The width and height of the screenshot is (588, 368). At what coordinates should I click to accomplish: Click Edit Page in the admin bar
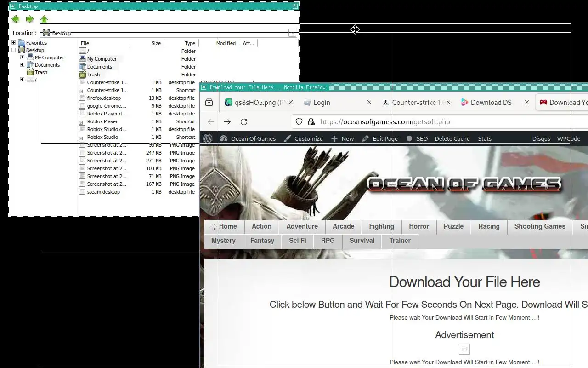(x=380, y=138)
